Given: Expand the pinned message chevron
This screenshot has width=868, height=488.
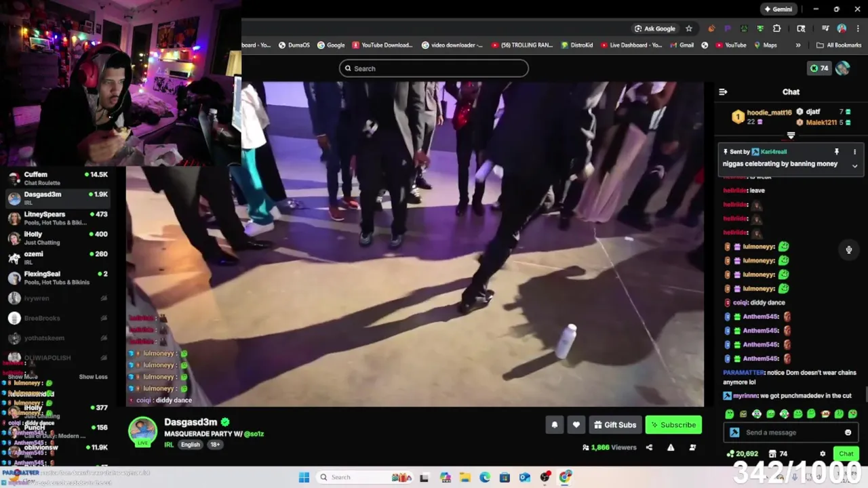Looking at the screenshot, I should point(854,166).
